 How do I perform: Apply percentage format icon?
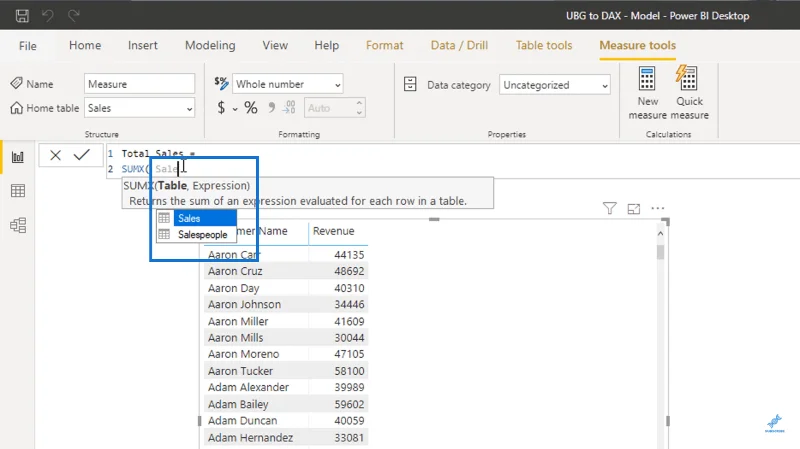tap(251, 108)
